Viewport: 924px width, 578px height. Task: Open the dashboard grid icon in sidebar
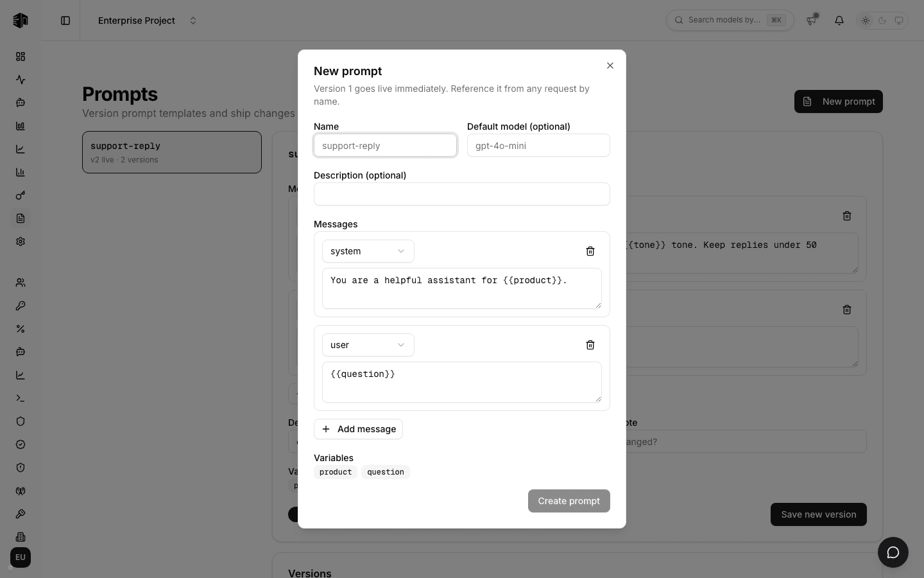tap(21, 57)
